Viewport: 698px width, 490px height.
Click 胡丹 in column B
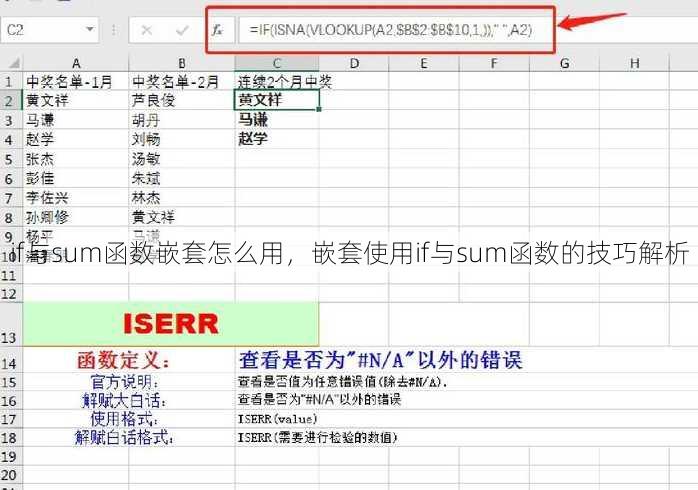(182, 120)
